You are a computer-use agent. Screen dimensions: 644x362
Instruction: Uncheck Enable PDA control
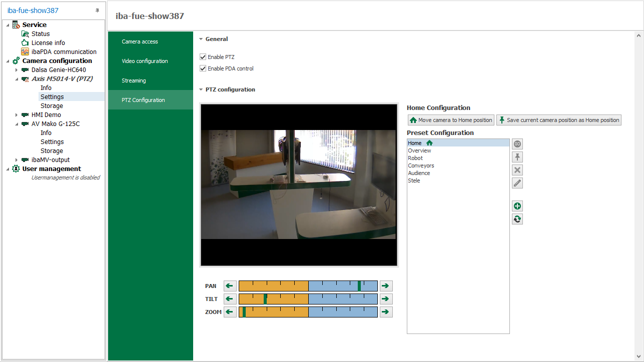click(203, 68)
